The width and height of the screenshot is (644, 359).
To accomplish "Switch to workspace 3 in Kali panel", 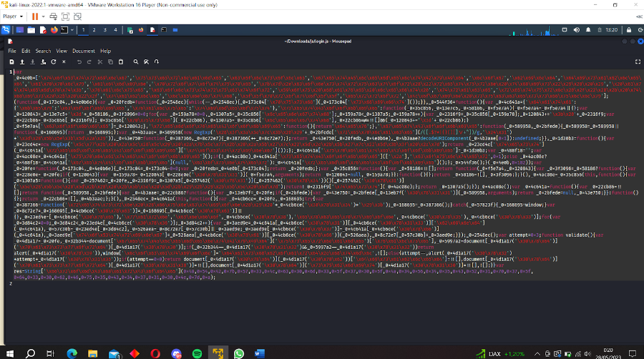I will pos(105,30).
